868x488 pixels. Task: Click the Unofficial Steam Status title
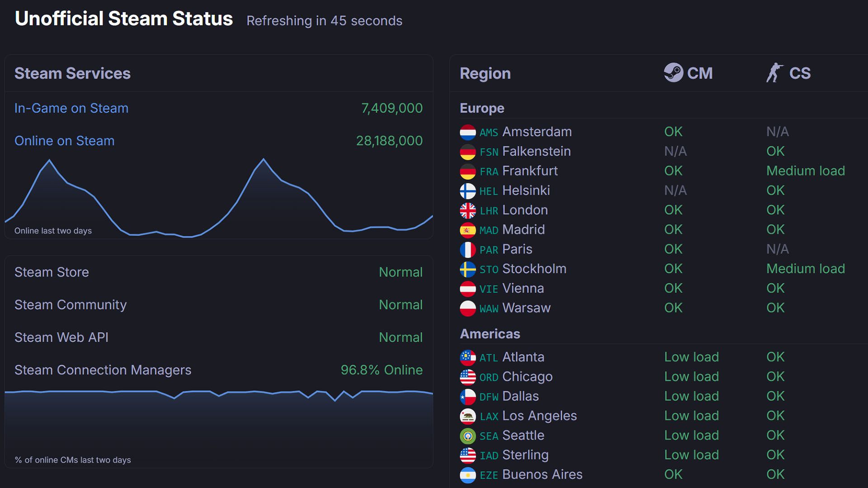pos(124,19)
